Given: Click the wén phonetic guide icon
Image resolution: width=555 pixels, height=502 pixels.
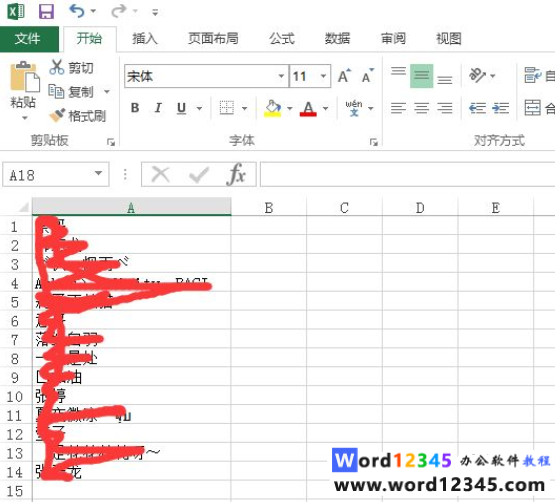Looking at the screenshot, I should pos(354,108).
